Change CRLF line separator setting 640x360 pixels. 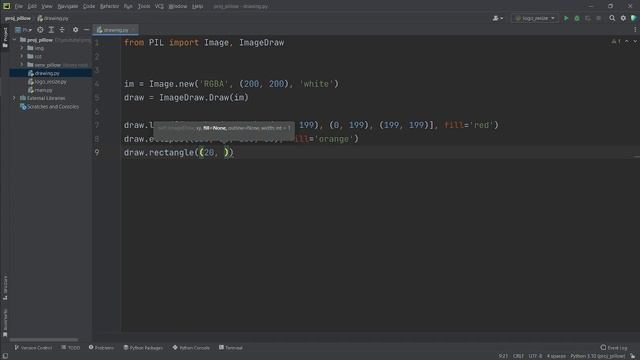click(x=518, y=356)
